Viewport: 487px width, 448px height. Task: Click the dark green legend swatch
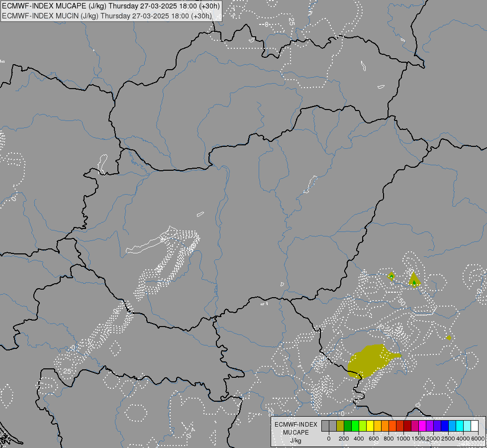(348, 426)
